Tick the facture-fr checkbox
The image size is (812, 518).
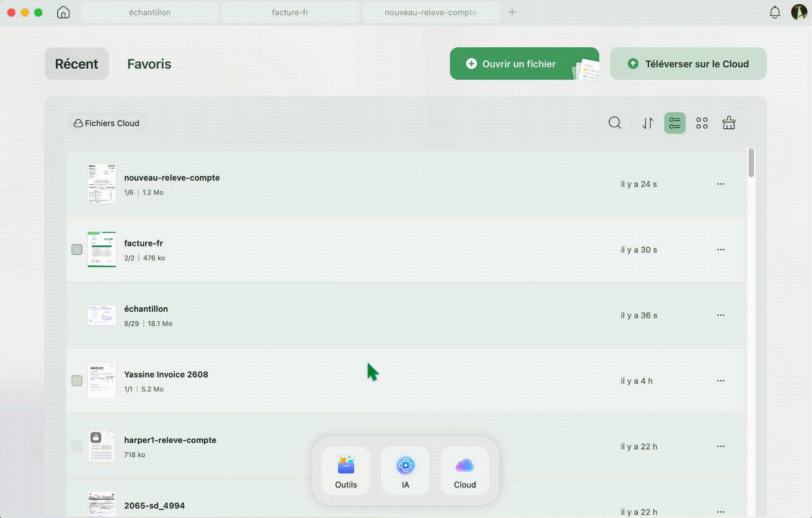pyautogui.click(x=77, y=250)
